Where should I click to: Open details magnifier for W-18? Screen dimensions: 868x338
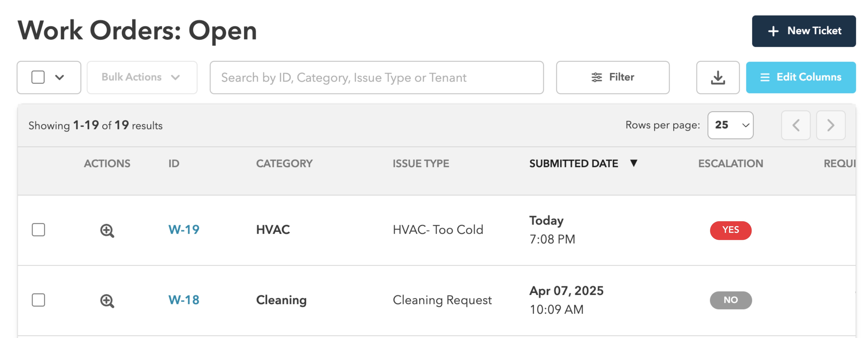coord(107,301)
